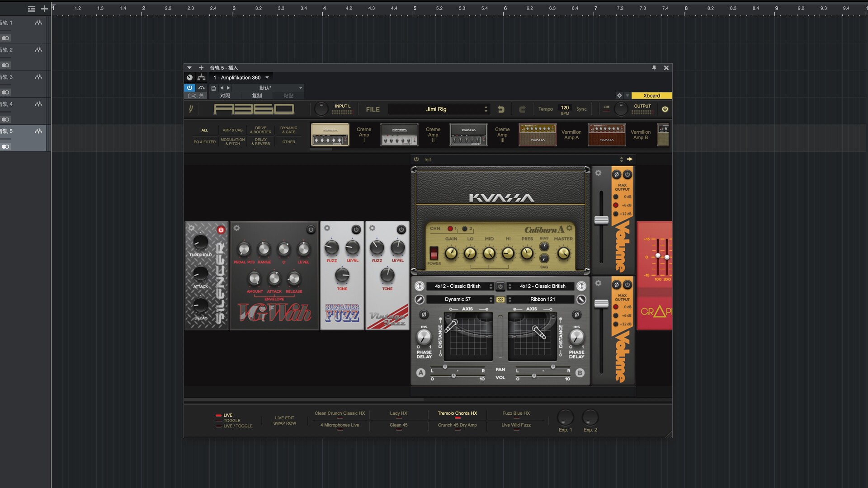Toggle the cabinet section power button
The image size is (868, 488).
point(500,286)
